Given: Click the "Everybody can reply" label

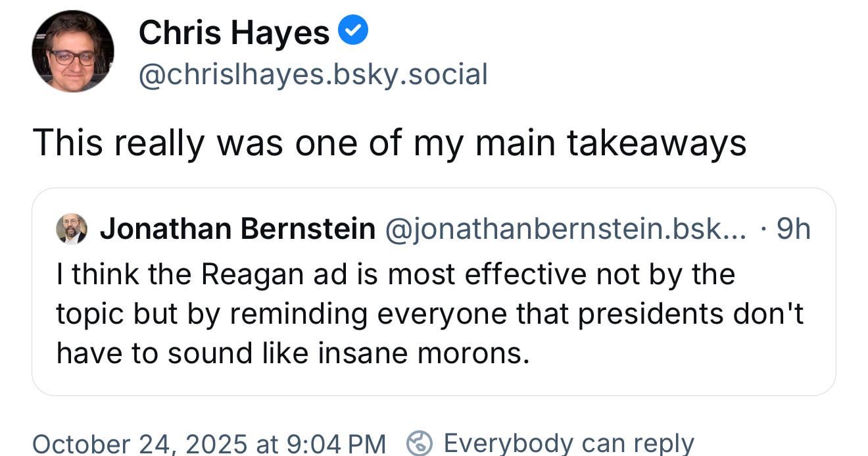Looking at the screenshot, I should coord(568,443).
